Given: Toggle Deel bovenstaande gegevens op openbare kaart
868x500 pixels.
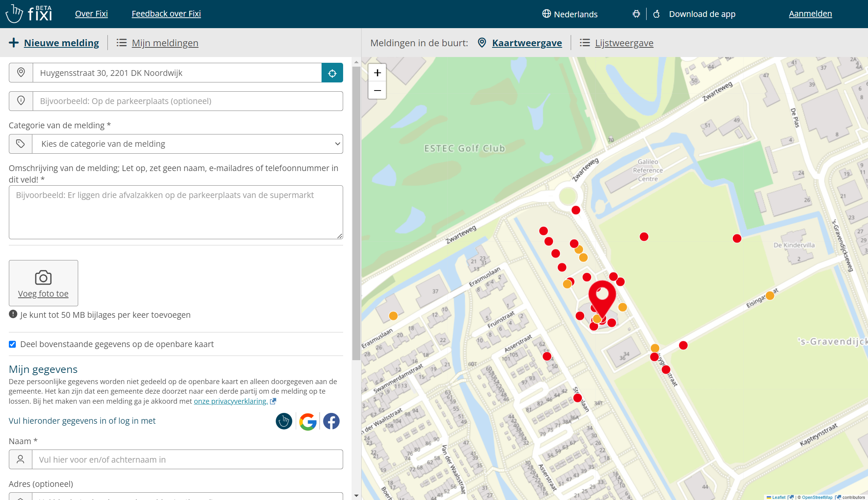Looking at the screenshot, I should [13, 344].
